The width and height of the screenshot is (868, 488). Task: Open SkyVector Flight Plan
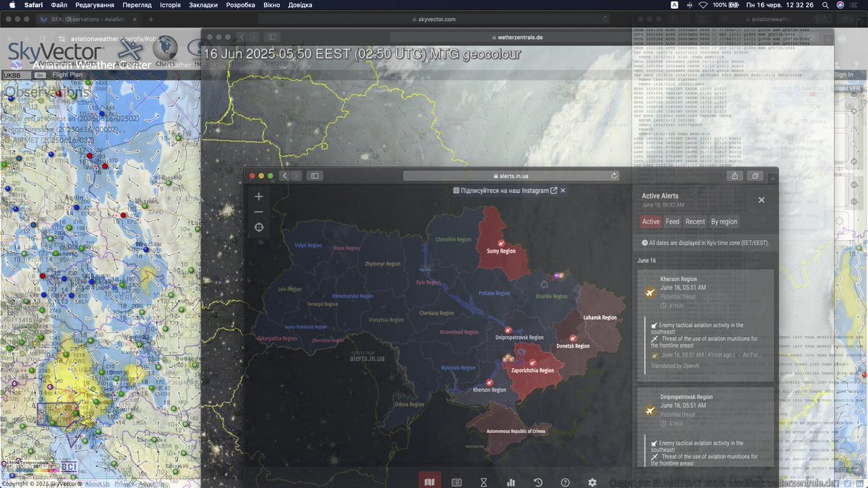coord(67,74)
